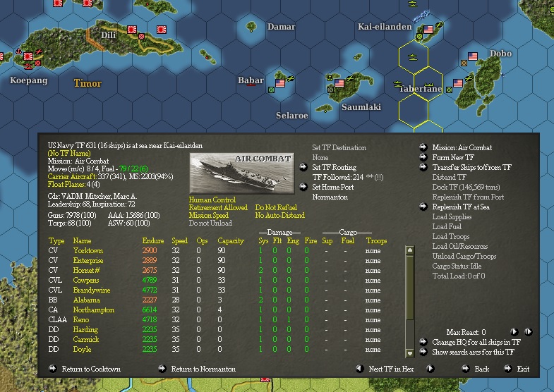
Task: Click arrow icon beside Set Home Port
Action: coord(303,187)
